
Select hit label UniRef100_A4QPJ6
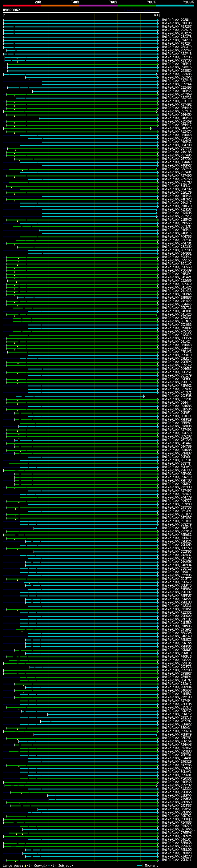click(177, 233)
